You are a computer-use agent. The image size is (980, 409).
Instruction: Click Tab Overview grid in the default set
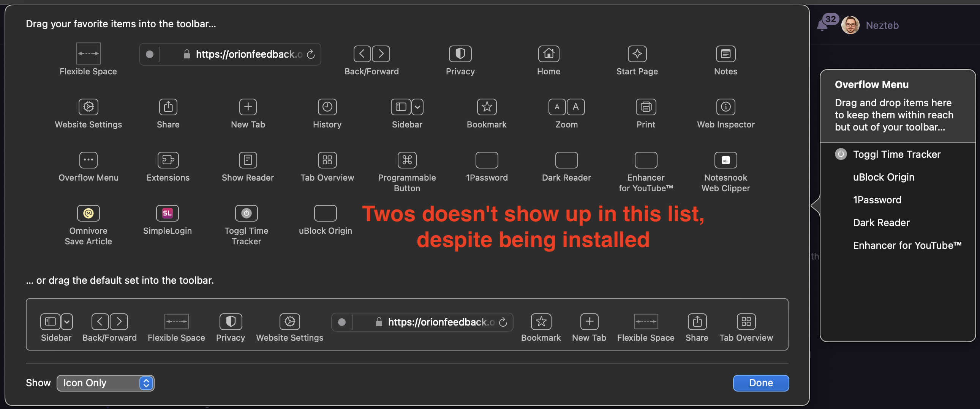point(746,322)
